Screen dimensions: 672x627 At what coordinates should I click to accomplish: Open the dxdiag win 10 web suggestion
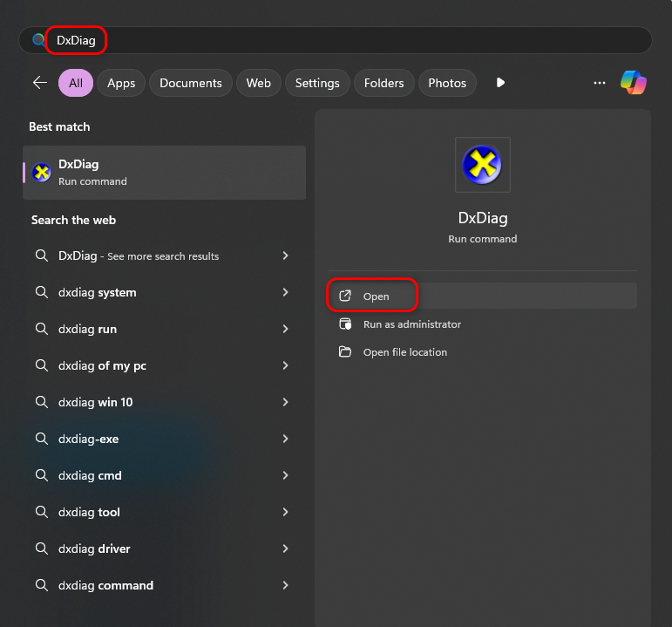point(95,402)
